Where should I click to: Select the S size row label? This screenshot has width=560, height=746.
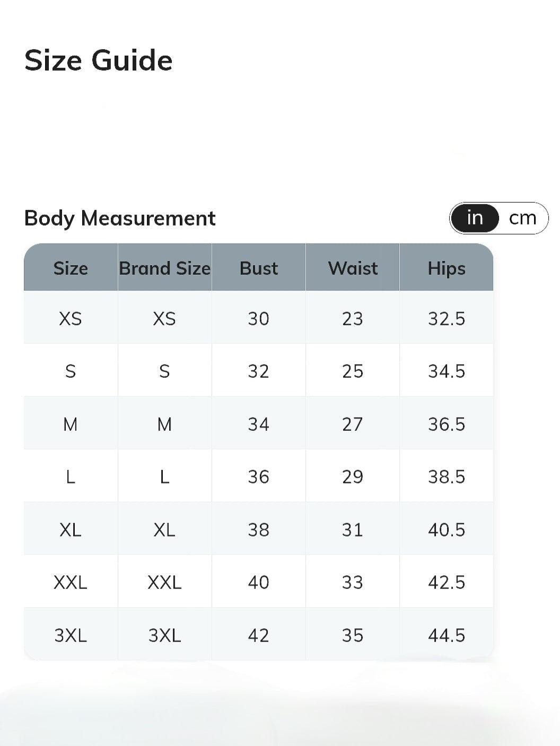tap(71, 371)
